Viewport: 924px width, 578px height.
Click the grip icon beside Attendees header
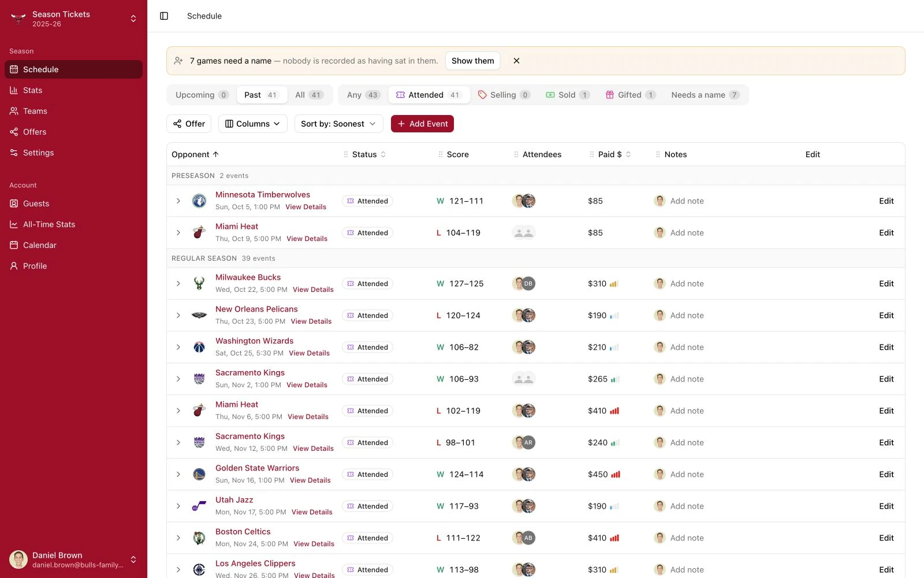pos(516,154)
